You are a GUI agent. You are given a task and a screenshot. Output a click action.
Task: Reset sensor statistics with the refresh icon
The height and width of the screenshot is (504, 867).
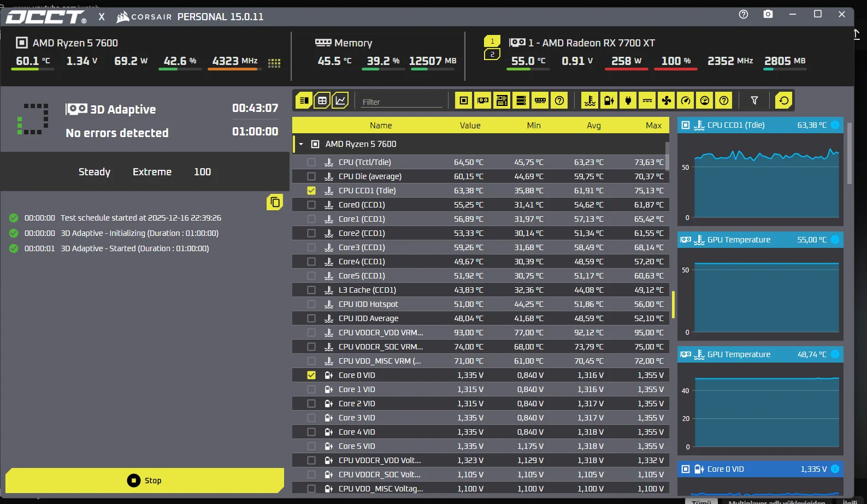click(784, 100)
